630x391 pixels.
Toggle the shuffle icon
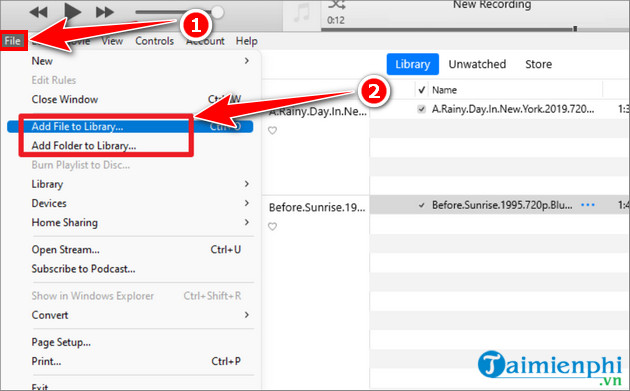[x=336, y=5]
